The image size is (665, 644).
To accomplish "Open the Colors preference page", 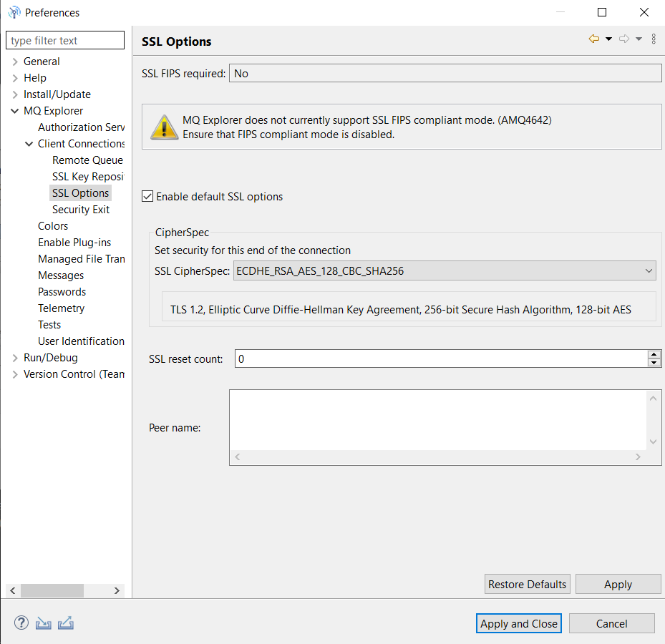I will (53, 226).
